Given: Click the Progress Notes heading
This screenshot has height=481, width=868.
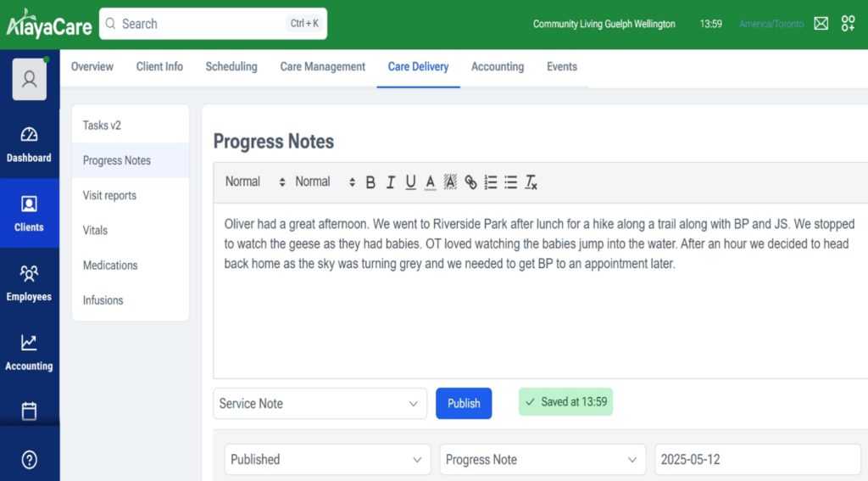Looking at the screenshot, I should pyautogui.click(x=274, y=142).
